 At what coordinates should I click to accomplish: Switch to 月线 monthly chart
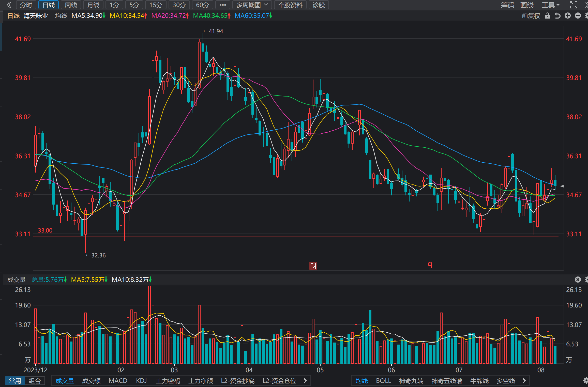[93, 5]
